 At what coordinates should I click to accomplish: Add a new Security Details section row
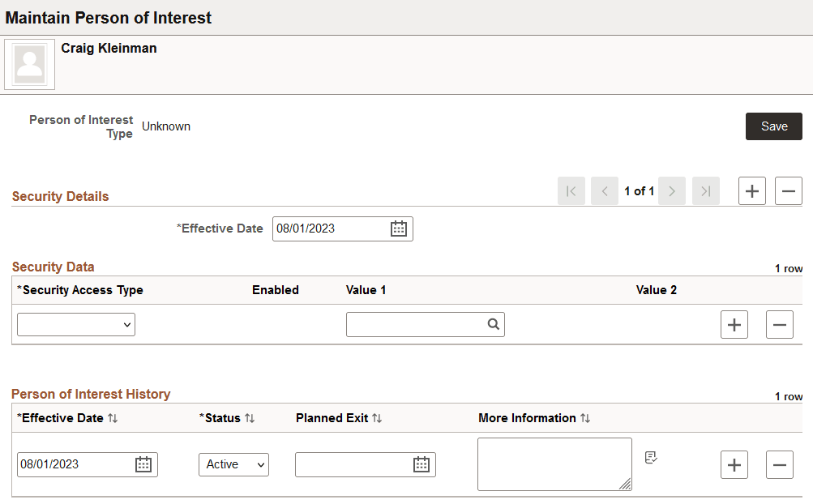[x=751, y=190]
